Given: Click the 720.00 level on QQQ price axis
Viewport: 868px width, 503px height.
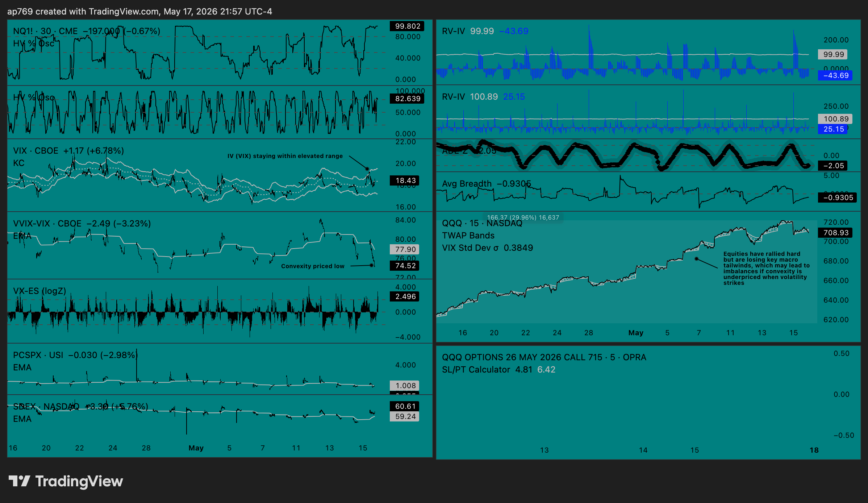Looking at the screenshot, I should [x=836, y=222].
